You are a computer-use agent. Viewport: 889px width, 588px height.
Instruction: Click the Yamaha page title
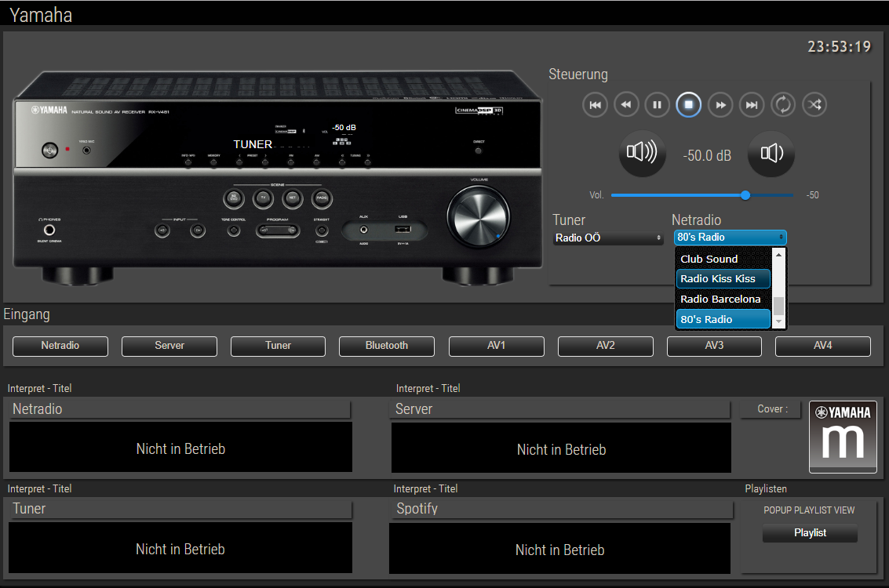pos(41,16)
